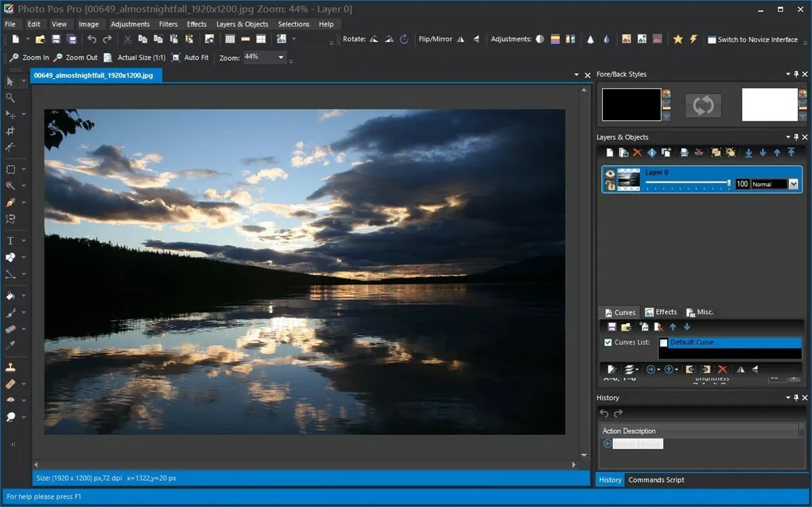Delete layer using red X icon
Image resolution: width=812 pixels, height=507 pixels.
point(637,153)
